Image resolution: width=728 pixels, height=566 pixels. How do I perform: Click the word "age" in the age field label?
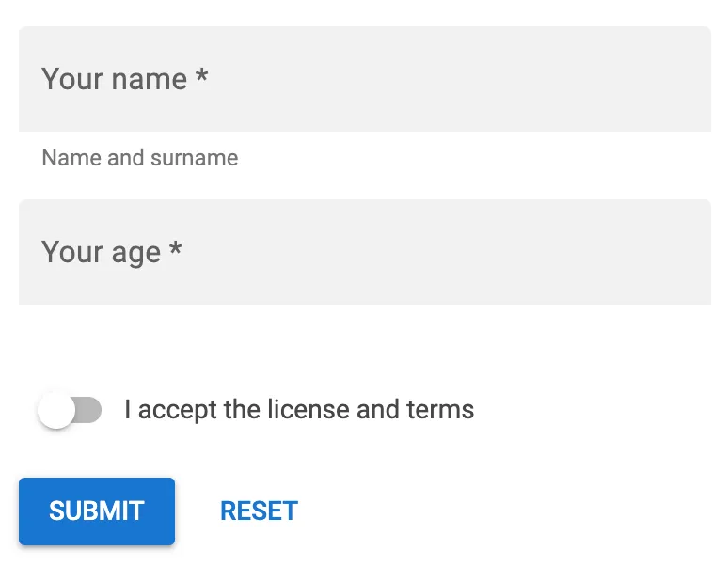(x=137, y=254)
